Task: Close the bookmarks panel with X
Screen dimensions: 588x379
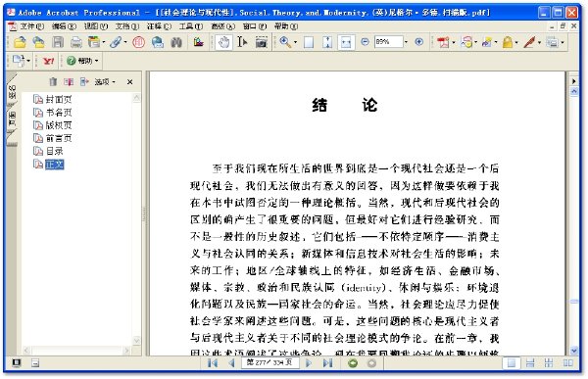Action: [x=129, y=81]
